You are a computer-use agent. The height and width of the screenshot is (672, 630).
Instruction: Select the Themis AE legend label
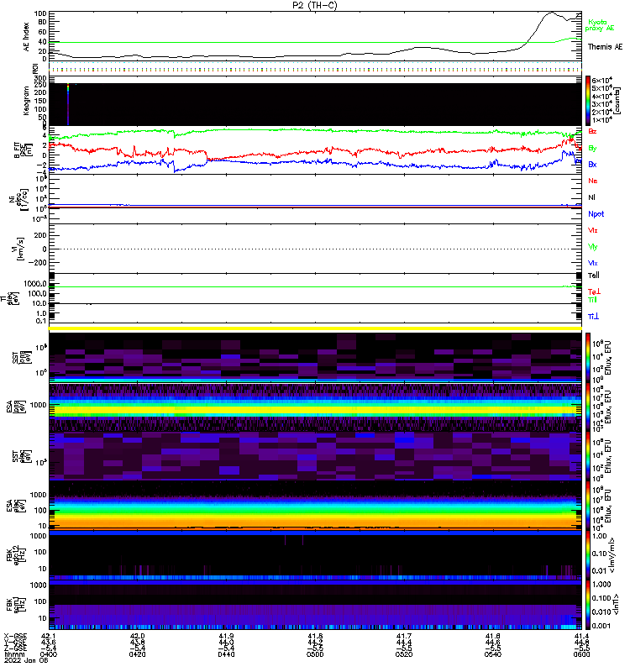tap(605, 47)
